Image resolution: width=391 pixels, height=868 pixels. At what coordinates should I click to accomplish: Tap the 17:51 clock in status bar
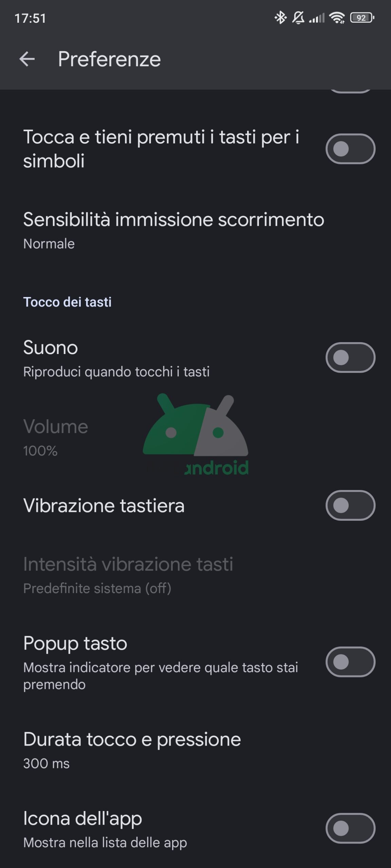point(30,18)
